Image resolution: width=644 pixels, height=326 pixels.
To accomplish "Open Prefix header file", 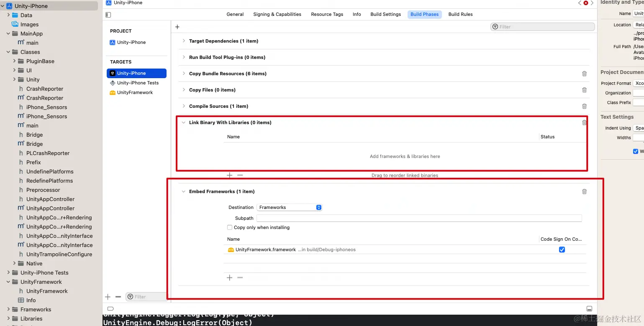I will pos(33,162).
